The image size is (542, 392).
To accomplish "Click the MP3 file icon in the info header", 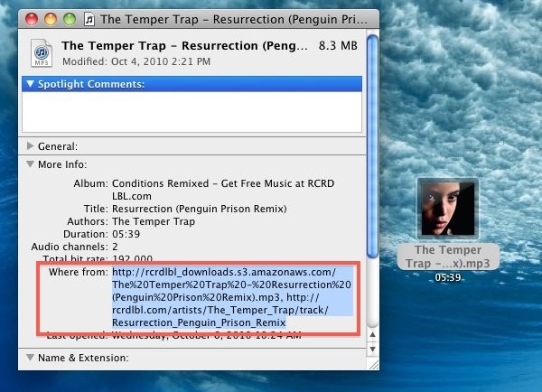I will [x=42, y=53].
